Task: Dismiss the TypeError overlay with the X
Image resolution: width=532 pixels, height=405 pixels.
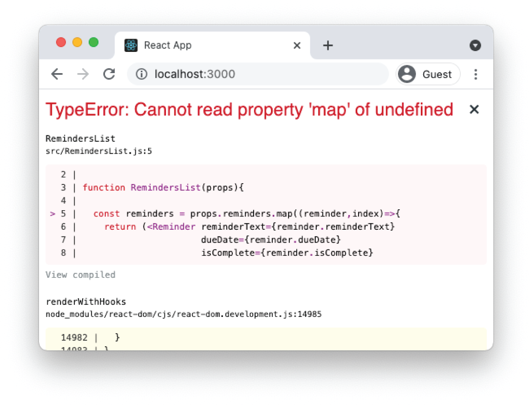Action: click(x=474, y=109)
